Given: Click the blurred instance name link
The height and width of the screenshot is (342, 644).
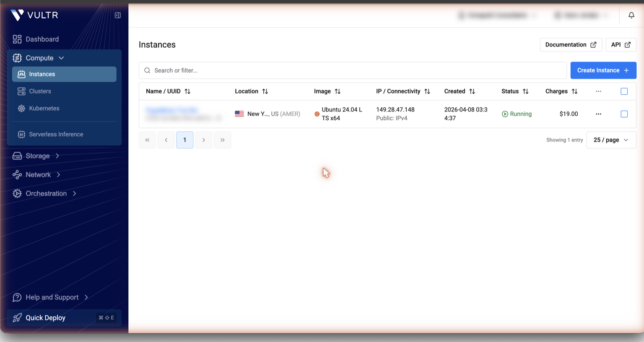Looking at the screenshot, I should point(171,110).
